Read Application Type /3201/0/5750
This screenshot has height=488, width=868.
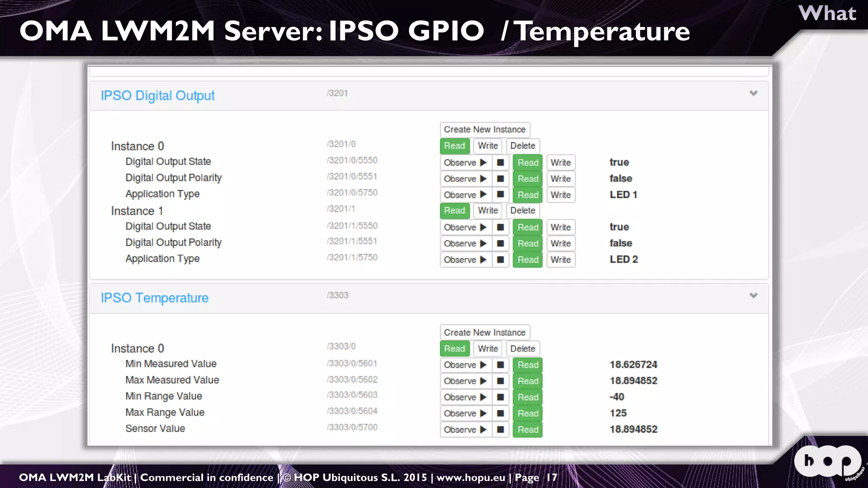pyautogui.click(x=528, y=195)
